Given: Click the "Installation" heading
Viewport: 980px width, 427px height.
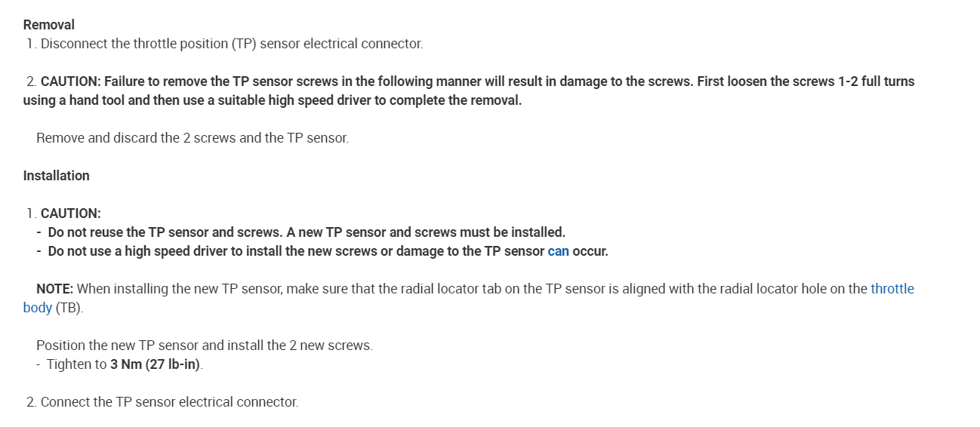Looking at the screenshot, I should pos(57,176).
